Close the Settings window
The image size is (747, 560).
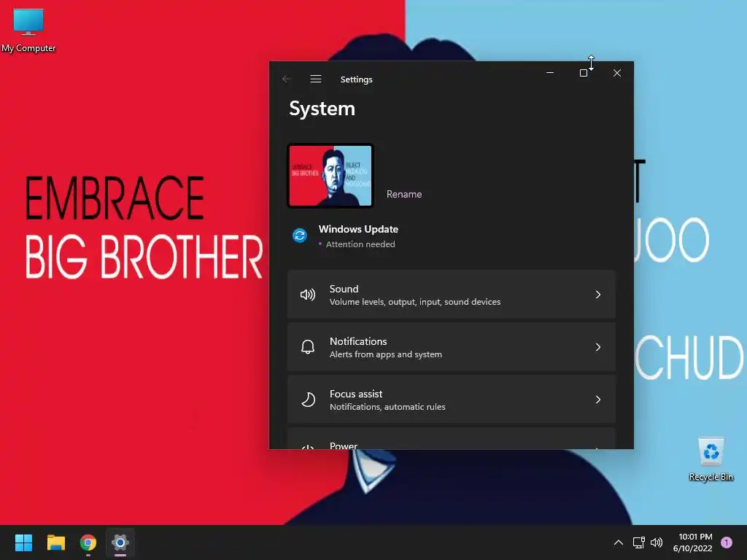click(x=617, y=73)
